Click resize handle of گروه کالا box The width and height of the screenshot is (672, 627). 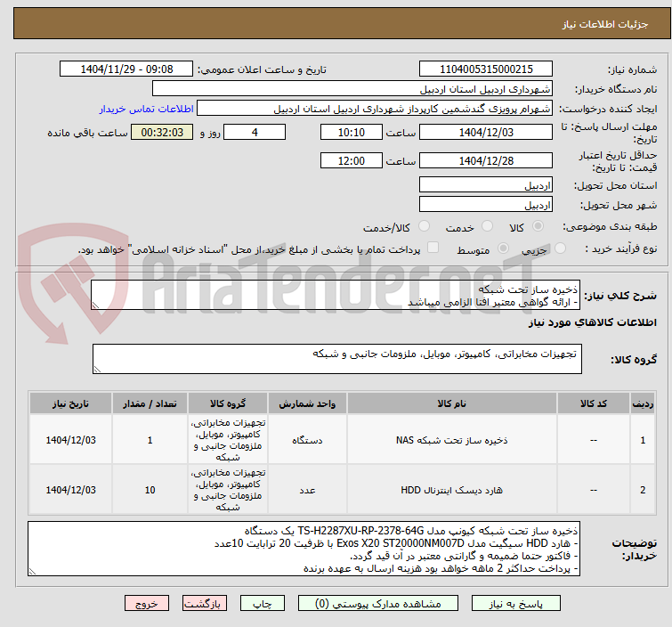(97, 370)
